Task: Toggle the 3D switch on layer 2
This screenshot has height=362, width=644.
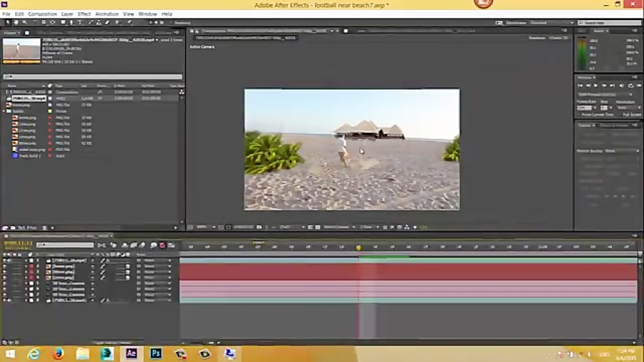Action: (x=128, y=266)
